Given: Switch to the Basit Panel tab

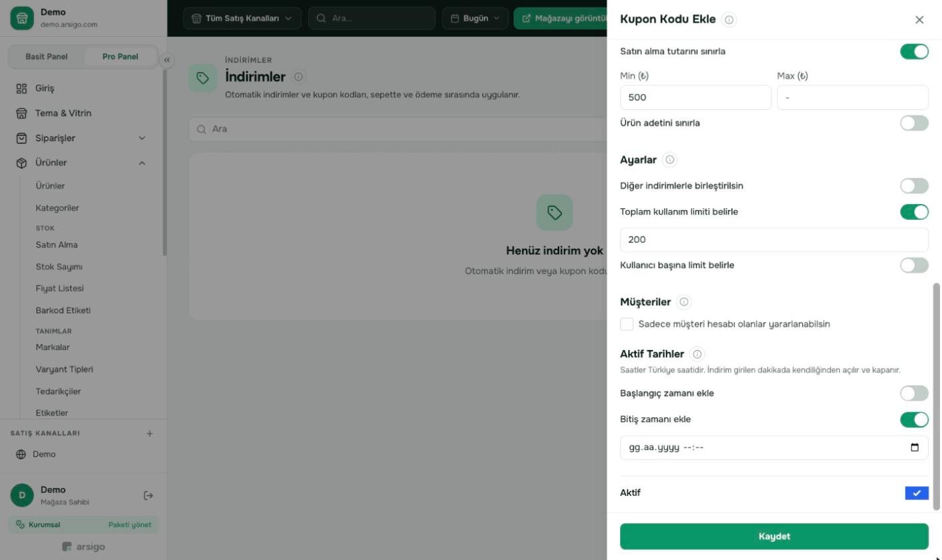Looking at the screenshot, I should (47, 57).
